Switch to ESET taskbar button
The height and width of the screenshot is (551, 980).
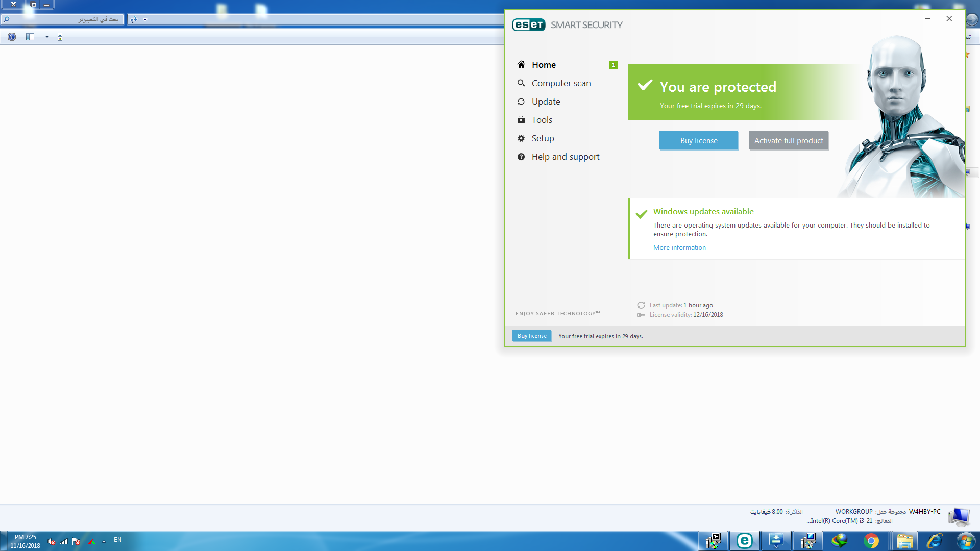pyautogui.click(x=745, y=541)
